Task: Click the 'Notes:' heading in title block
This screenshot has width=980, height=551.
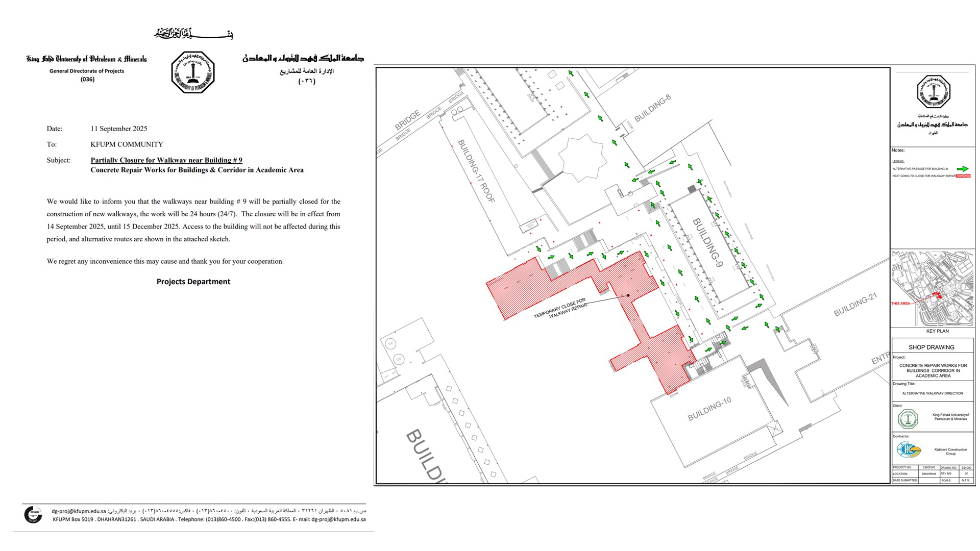Action: click(x=898, y=151)
